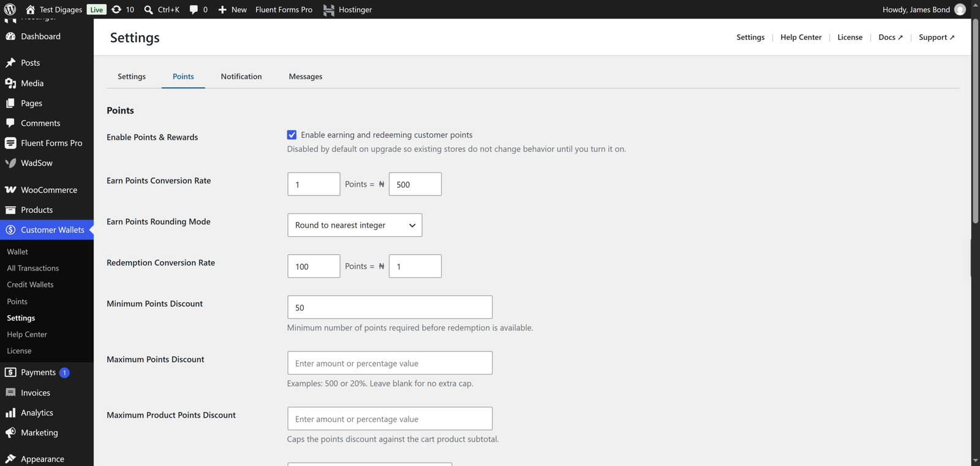Click the WordPress logo icon

point(10,9)
